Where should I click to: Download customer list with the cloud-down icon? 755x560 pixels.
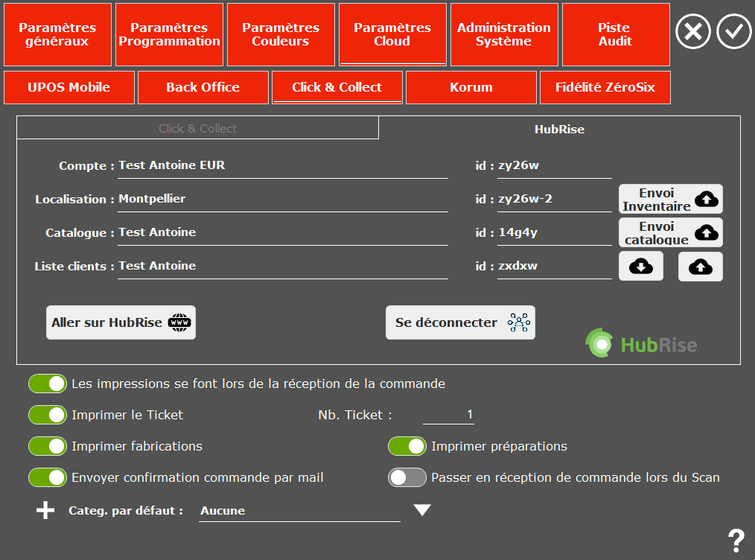[641, 267]
